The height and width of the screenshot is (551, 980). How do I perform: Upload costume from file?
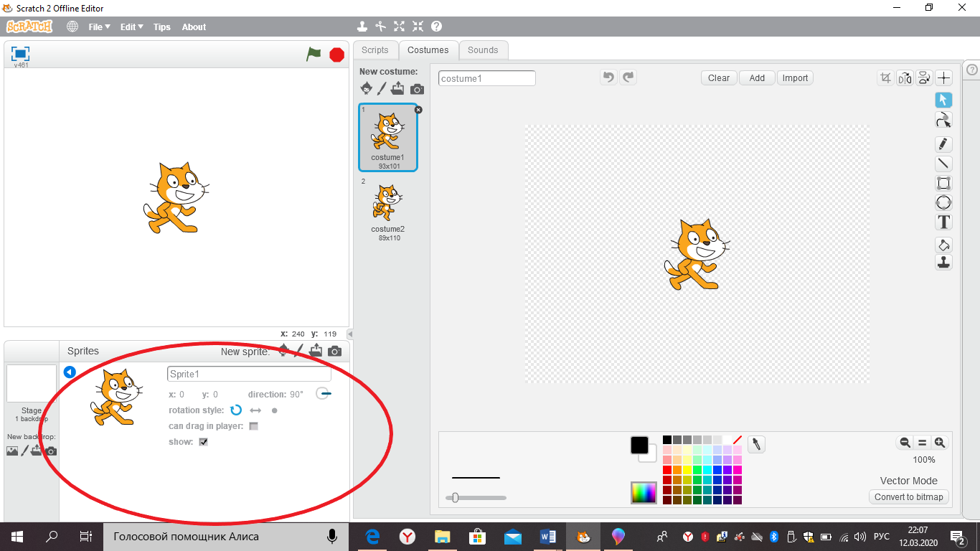coord(397,89)
